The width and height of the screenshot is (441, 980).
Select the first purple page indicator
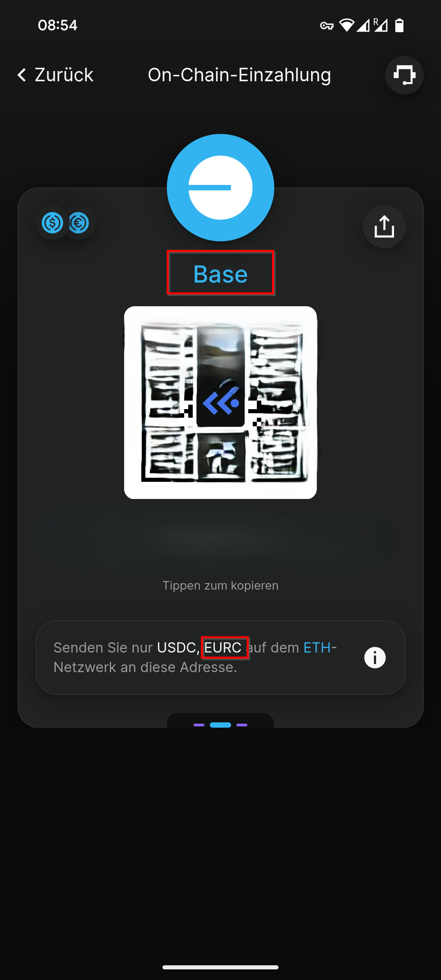click(x=199, y=725)
